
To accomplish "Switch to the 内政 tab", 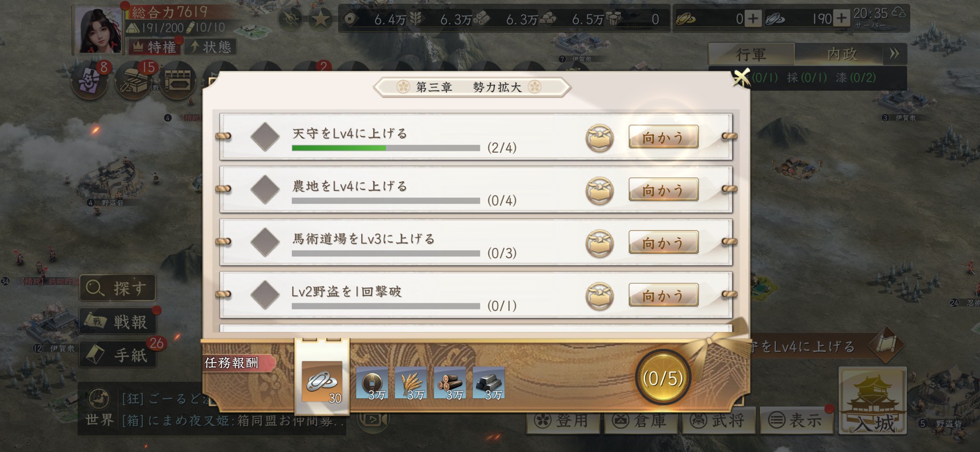I will (841, 54).
